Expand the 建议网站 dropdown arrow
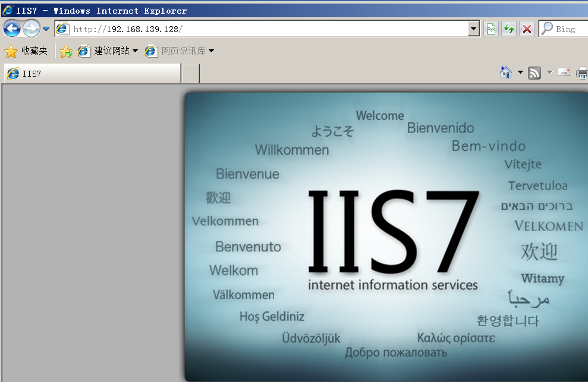 [136, 51]
